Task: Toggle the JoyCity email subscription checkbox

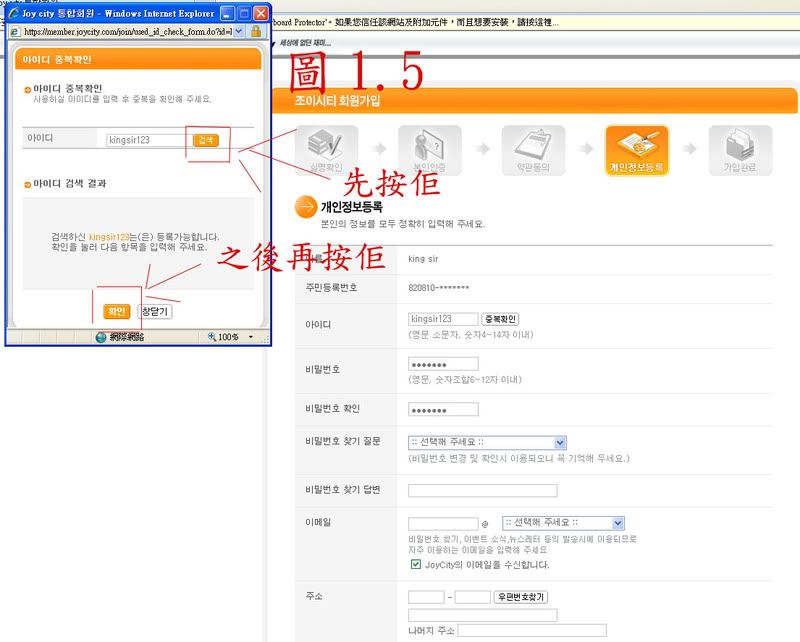Action: coord(415,565)
